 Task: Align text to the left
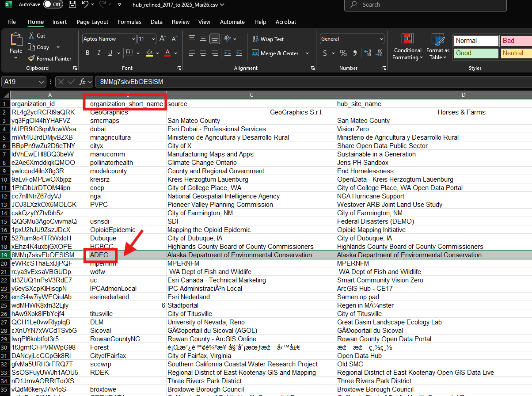point(192,53)
